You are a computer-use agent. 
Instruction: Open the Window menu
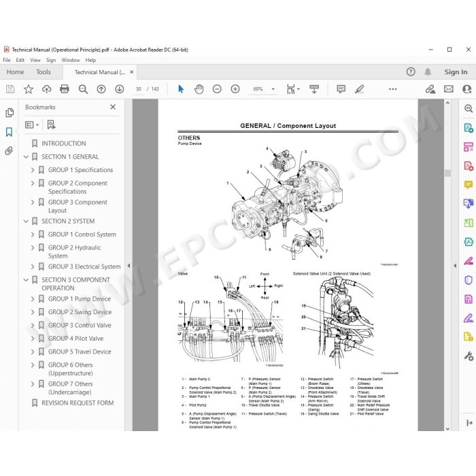71,60
